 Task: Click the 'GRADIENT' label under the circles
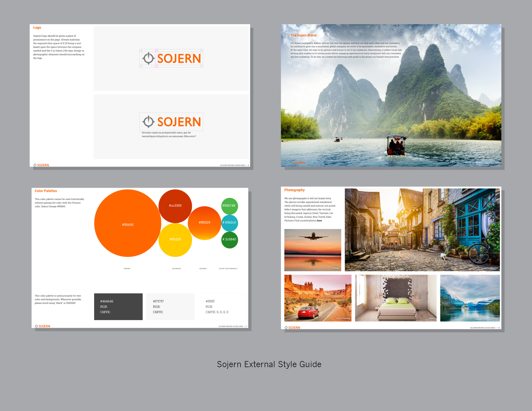(203, 269)
